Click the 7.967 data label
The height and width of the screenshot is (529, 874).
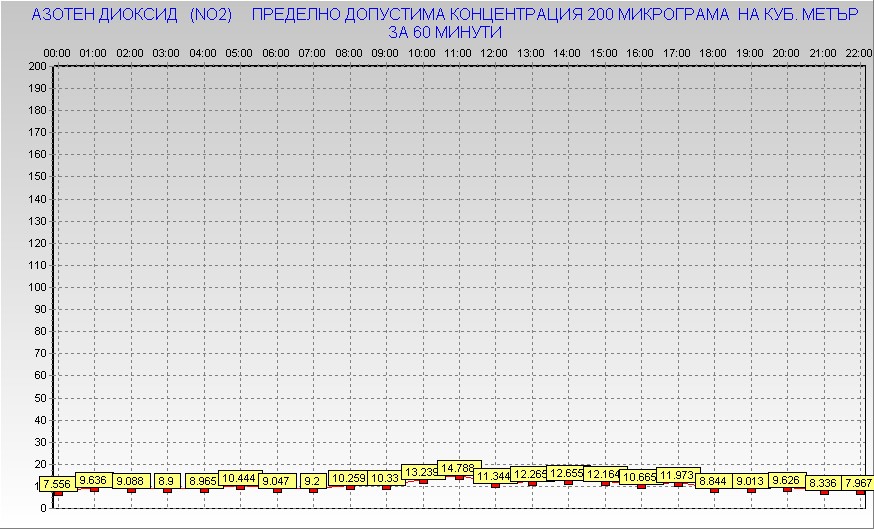tap(858, 484)
